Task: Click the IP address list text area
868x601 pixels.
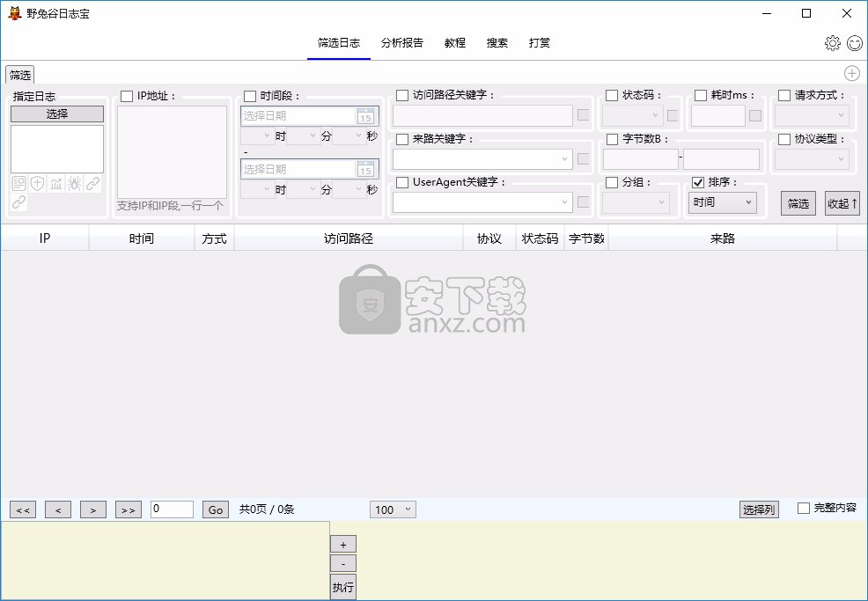Action: 173,152
